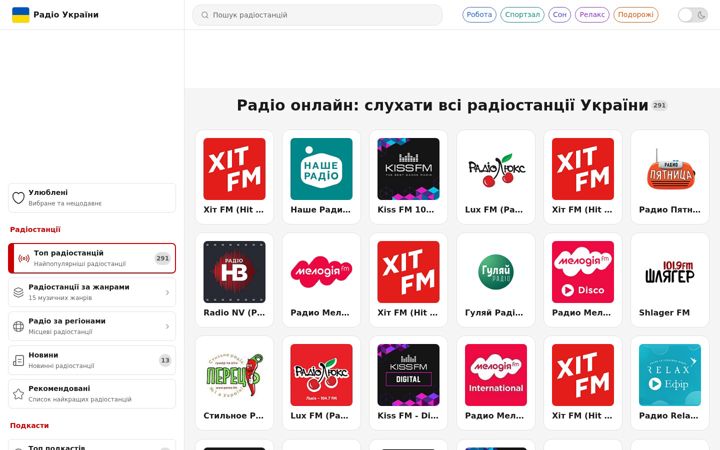
Task: Click the Радіостанції section heading
Action: tap(35, 230)
